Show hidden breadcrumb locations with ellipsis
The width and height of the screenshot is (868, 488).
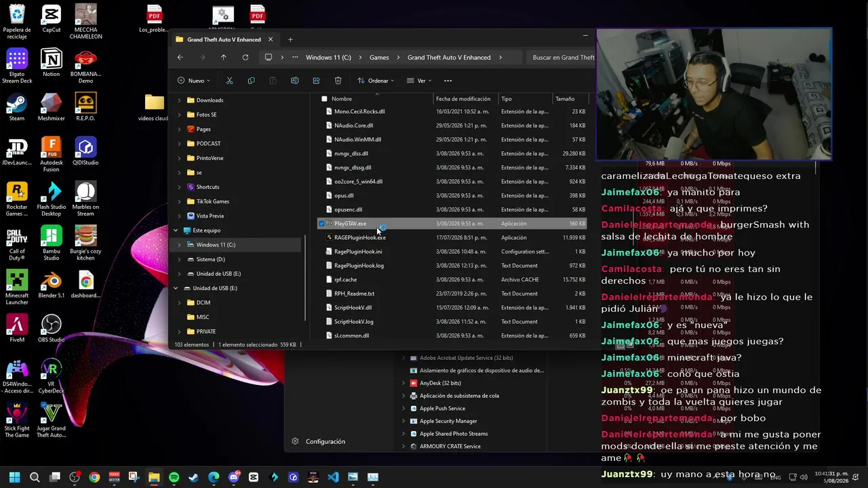294,58
